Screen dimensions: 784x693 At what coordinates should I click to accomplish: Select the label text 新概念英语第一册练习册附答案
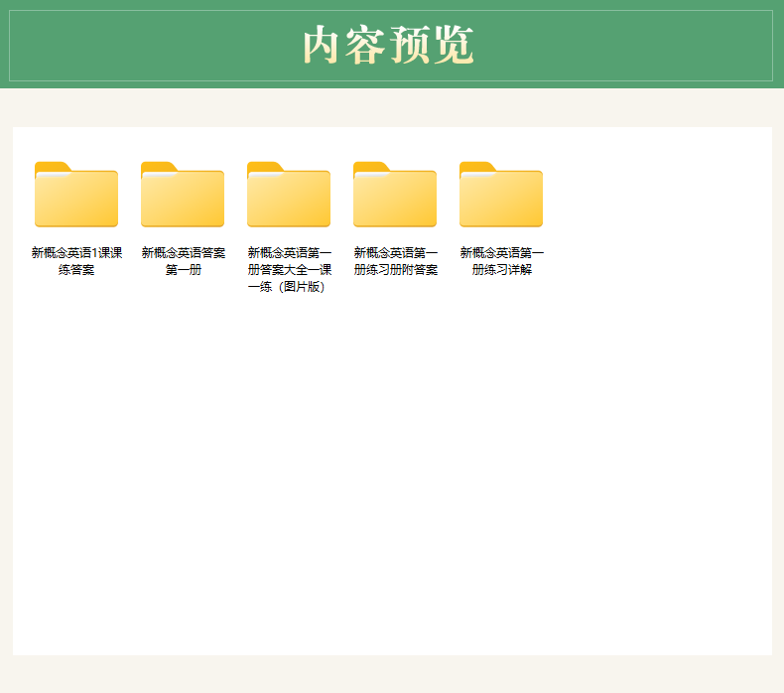(x=396, y=261)
